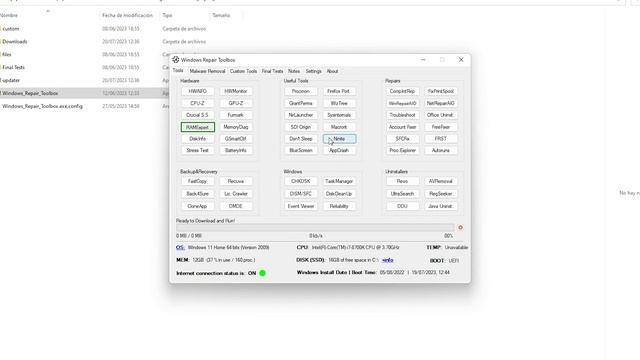Screen dimensions: 640x360
Task: Run the CPU-Z button
Action: coord(198,103)
